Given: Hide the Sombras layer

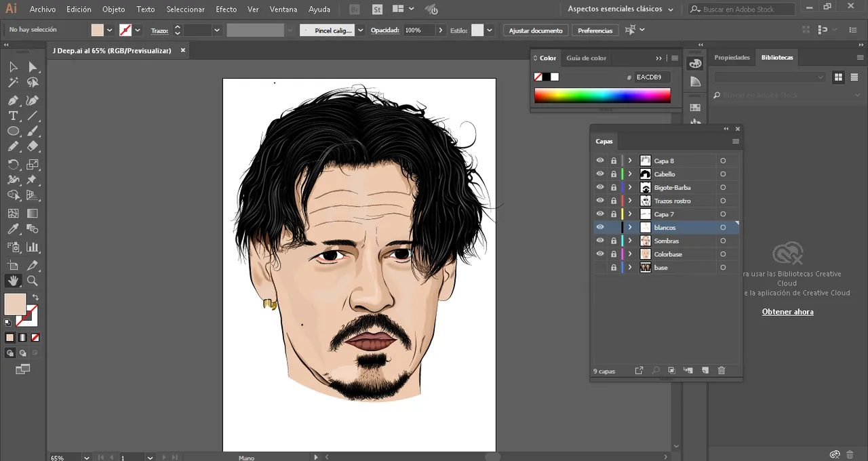Looking at the screenshot, I should (x=599, y=241).
